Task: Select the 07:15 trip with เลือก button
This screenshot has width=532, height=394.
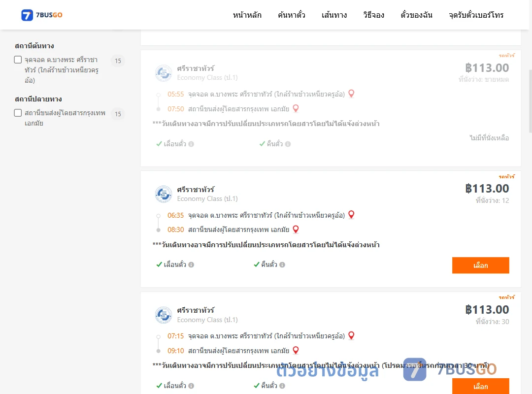Action: tap(480, 386)
